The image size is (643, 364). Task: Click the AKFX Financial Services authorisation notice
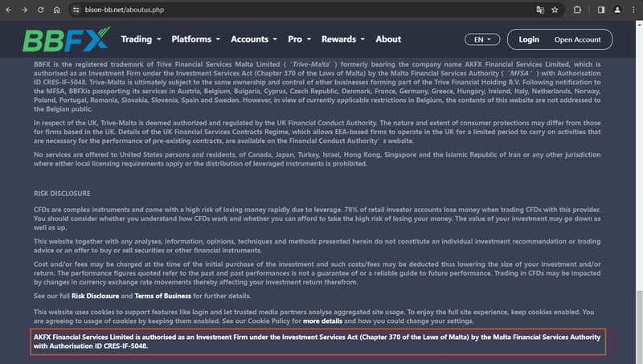pos(317,342)
